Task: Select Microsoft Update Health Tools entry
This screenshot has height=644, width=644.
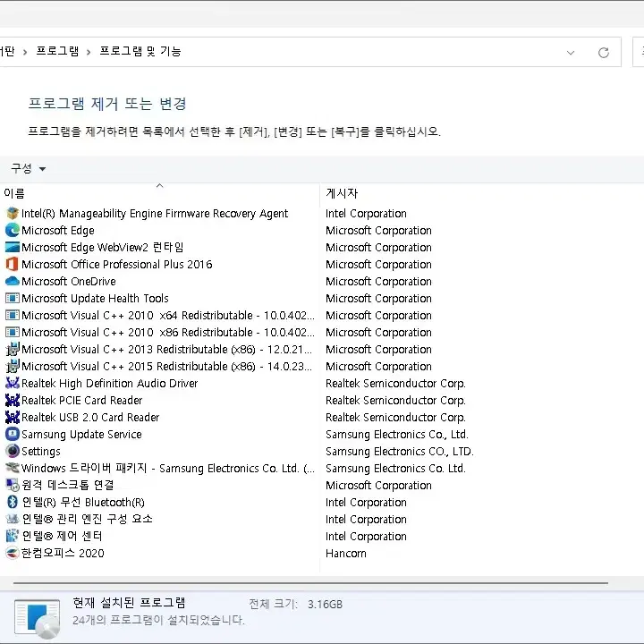Action: tap(95, 298)
